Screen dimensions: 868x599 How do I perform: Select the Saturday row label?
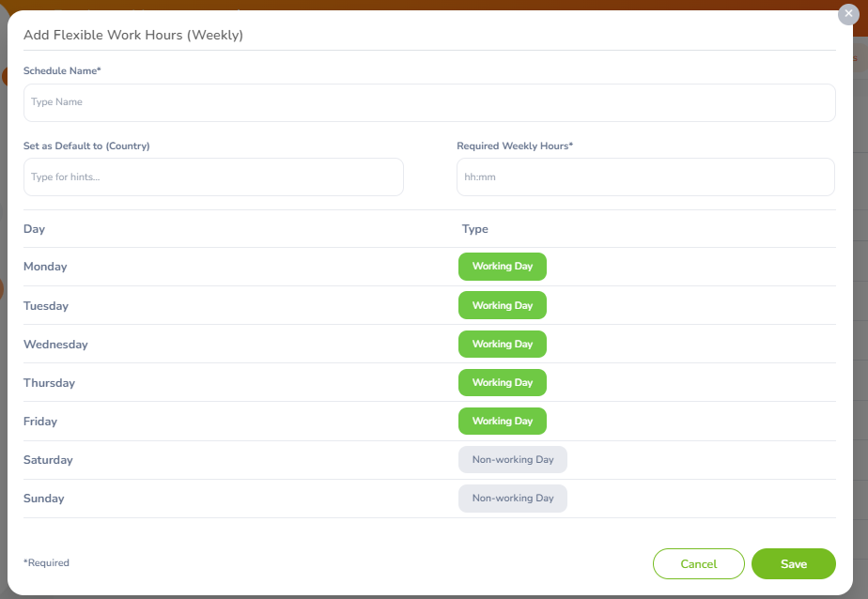[x=48, y=460]
